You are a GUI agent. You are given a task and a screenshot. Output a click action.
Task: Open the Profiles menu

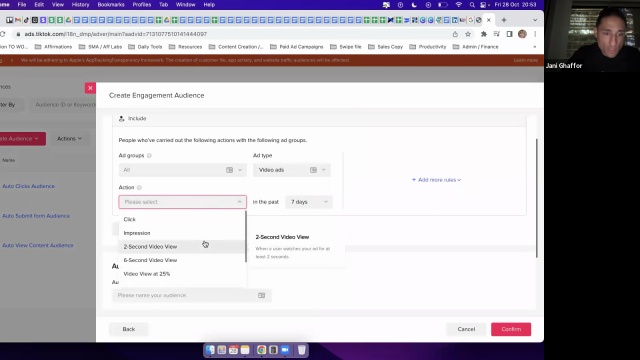point(142,4)
